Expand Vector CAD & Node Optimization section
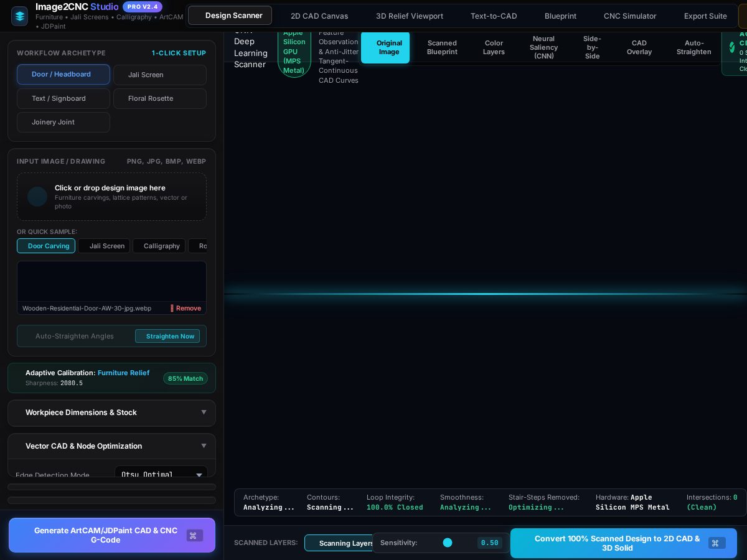 (x=111, y=446)
